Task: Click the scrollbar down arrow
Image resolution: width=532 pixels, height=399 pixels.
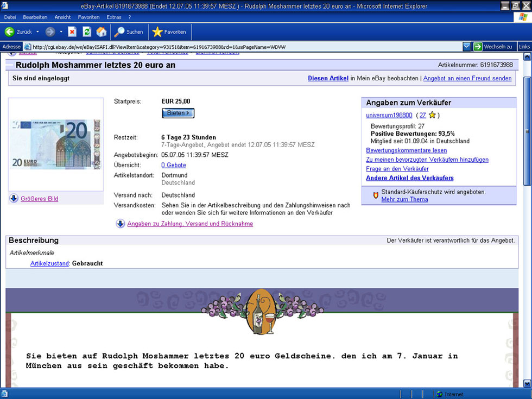Action: 527,383
